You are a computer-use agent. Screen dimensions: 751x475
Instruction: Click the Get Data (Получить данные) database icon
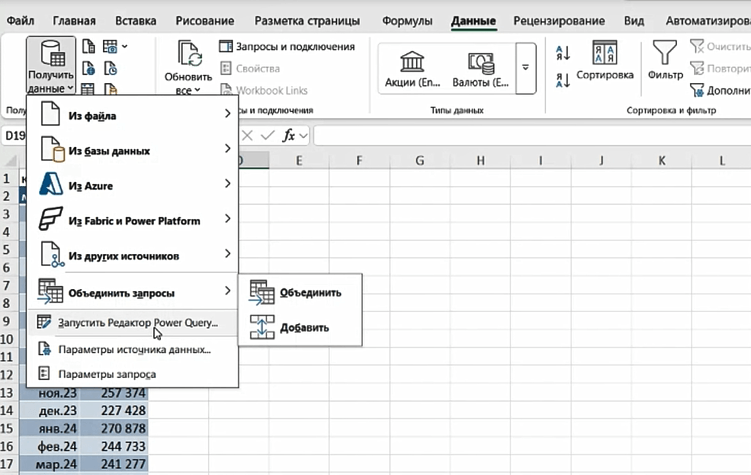(x=52, y=53)
